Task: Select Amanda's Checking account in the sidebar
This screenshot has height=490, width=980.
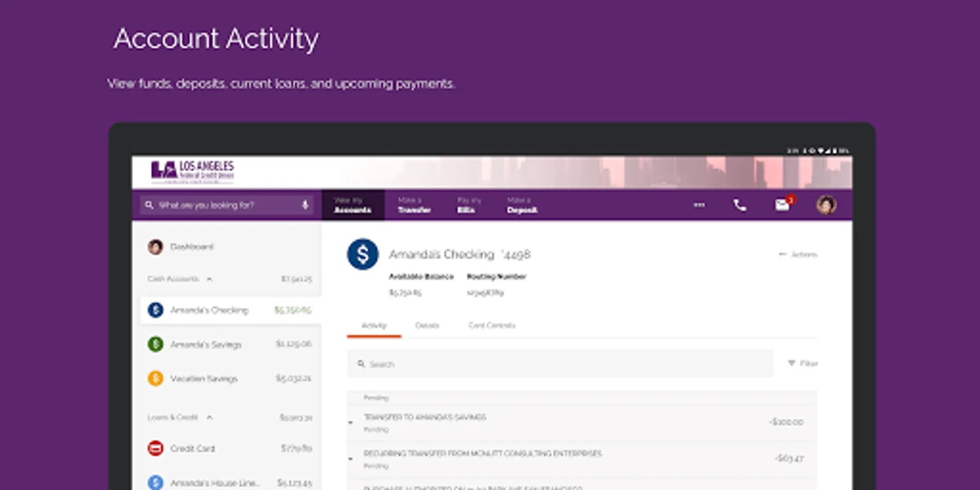Action: tap(230, 310)
